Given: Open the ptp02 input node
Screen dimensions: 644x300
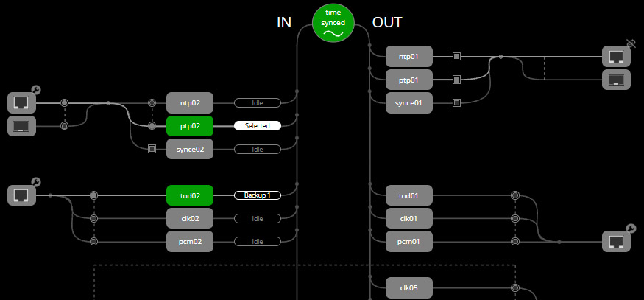Looking at the screenshot, I should [189, 126].
